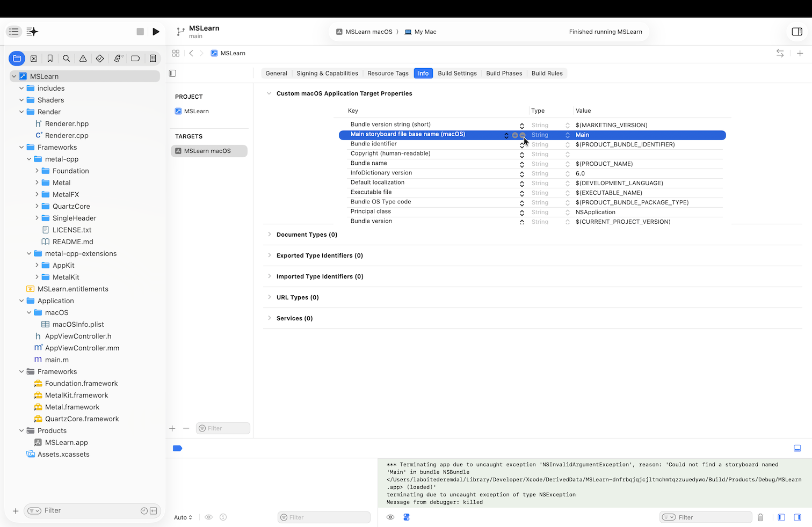Add a new editor with the plus icon
Screen dimensions: 812x527
[800, 53]
